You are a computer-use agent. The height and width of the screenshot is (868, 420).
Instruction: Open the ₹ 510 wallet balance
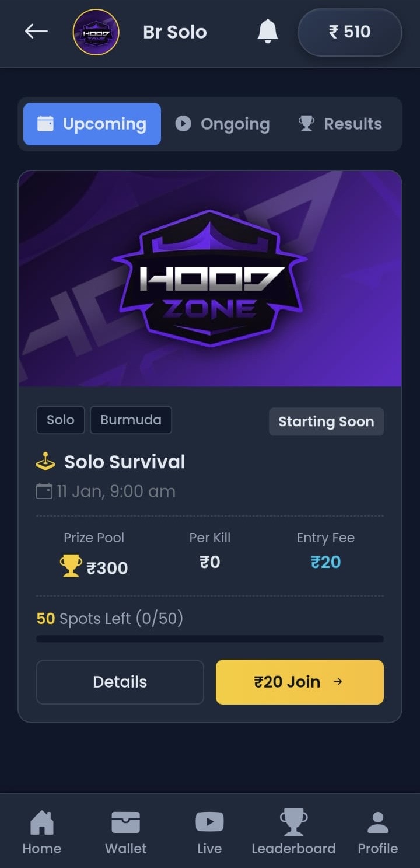click(x=349, y=32)
